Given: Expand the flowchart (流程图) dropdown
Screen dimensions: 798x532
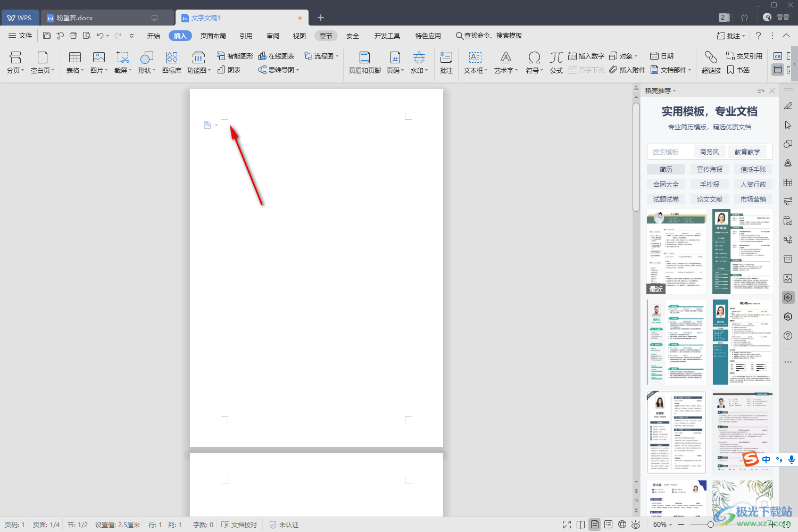Looking at the screenshot, I should coord(337,56).
